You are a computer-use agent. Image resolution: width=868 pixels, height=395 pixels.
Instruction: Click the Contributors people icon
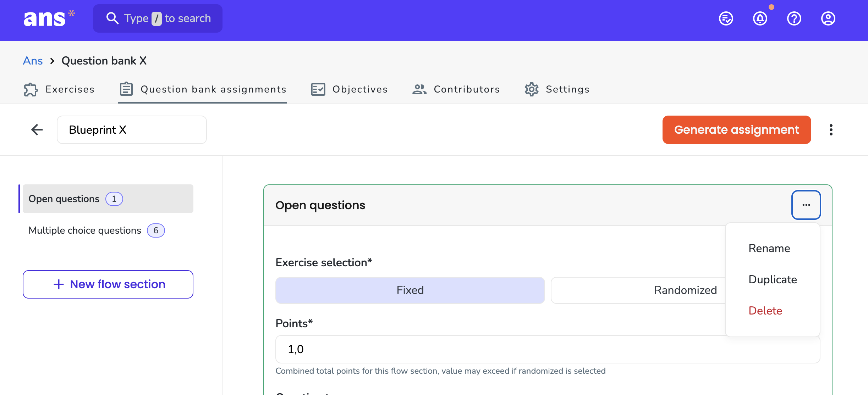click(419, 89)
